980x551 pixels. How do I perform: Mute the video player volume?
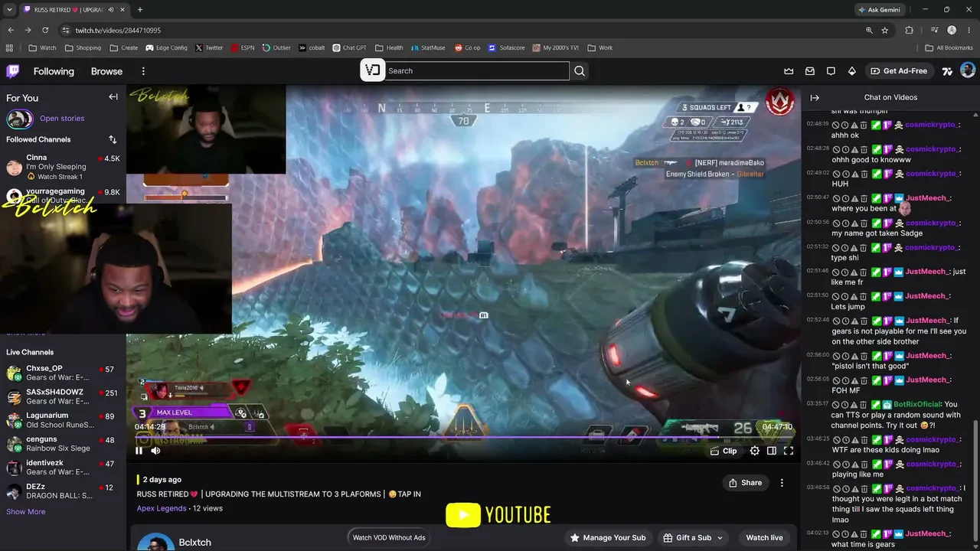pos(155,451)
